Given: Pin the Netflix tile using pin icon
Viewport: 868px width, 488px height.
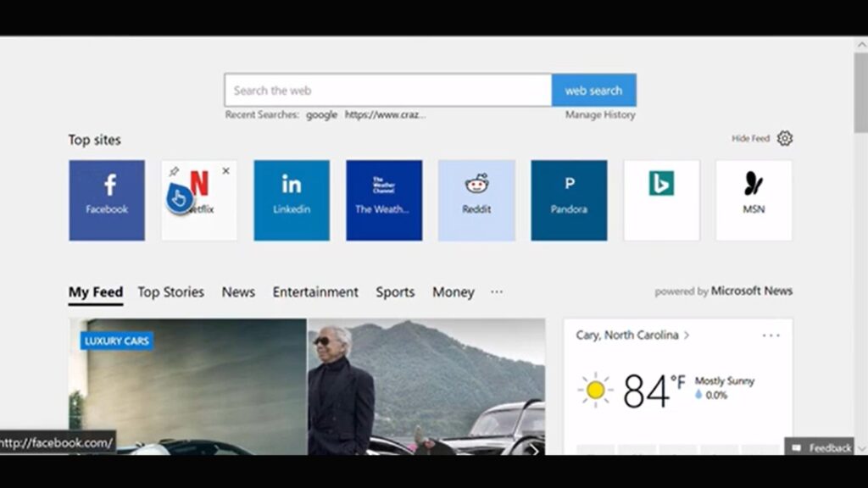Looking at the screenshot, I should click(175, 171).
